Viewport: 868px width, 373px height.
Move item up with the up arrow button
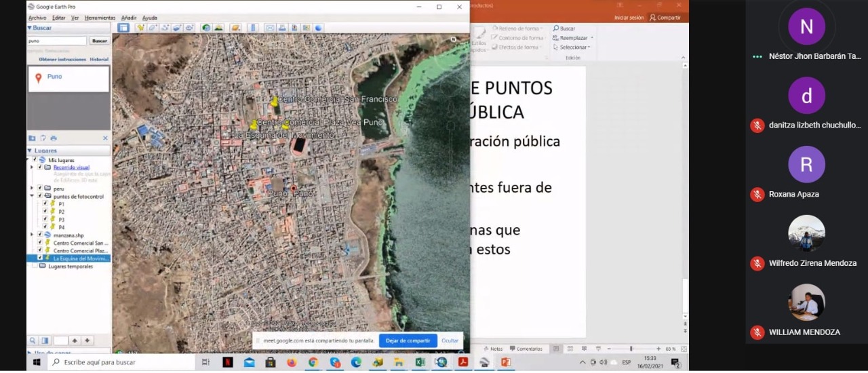pos(75,340)
